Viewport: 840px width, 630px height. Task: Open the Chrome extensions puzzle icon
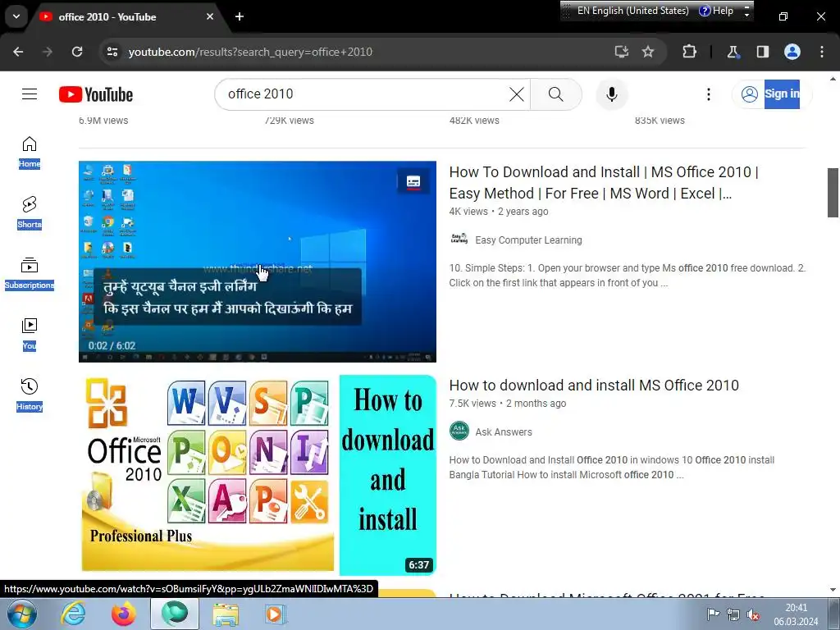pos(689,52)
